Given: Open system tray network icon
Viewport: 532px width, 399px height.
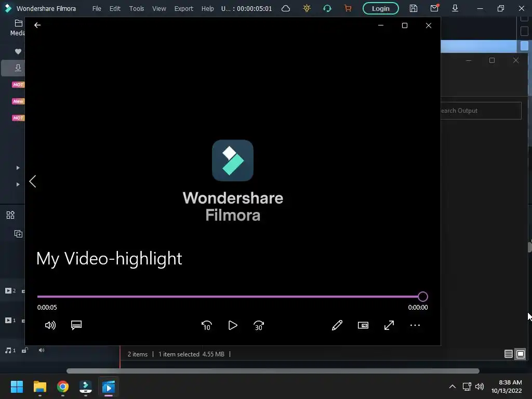Looking at the screenshot, I should (467, 387).
